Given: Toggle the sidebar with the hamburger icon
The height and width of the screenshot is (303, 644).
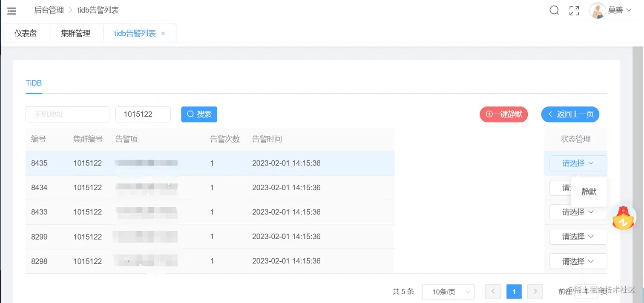Looking at the screenshot, I should [x=11, y=11].
